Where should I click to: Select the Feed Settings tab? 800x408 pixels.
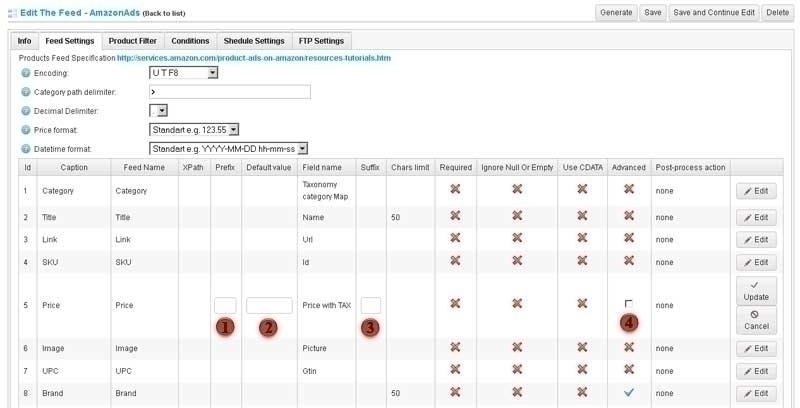70,41
